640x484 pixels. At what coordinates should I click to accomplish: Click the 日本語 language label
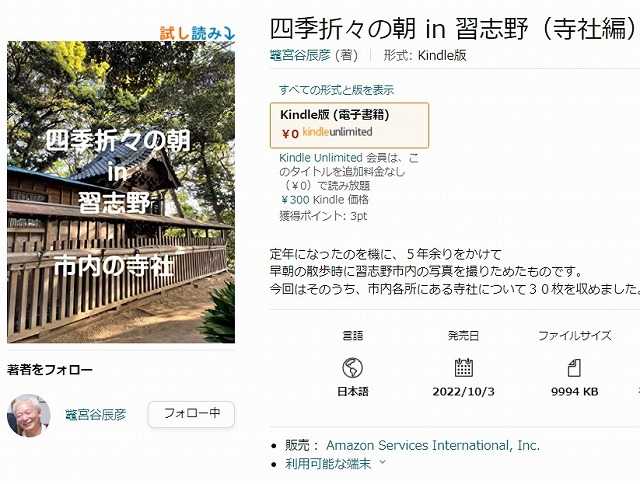pos(353,392)
